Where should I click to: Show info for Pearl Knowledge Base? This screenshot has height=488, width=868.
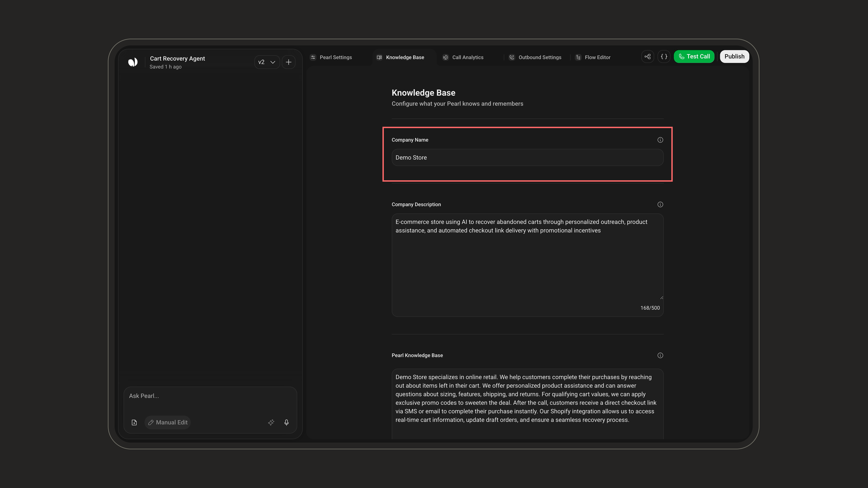(x=660, y=355)
